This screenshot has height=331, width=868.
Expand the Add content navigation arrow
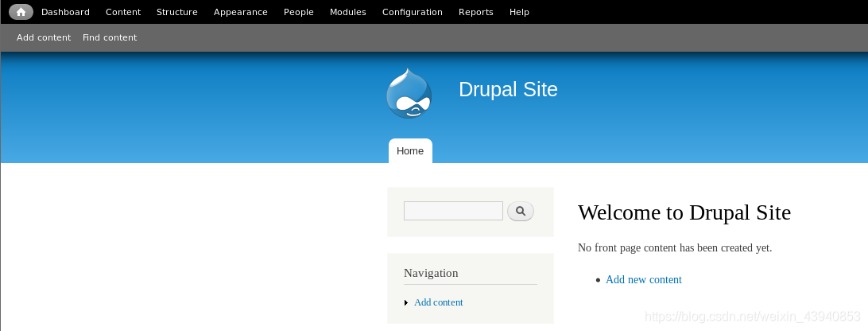[x=406, y=302]
